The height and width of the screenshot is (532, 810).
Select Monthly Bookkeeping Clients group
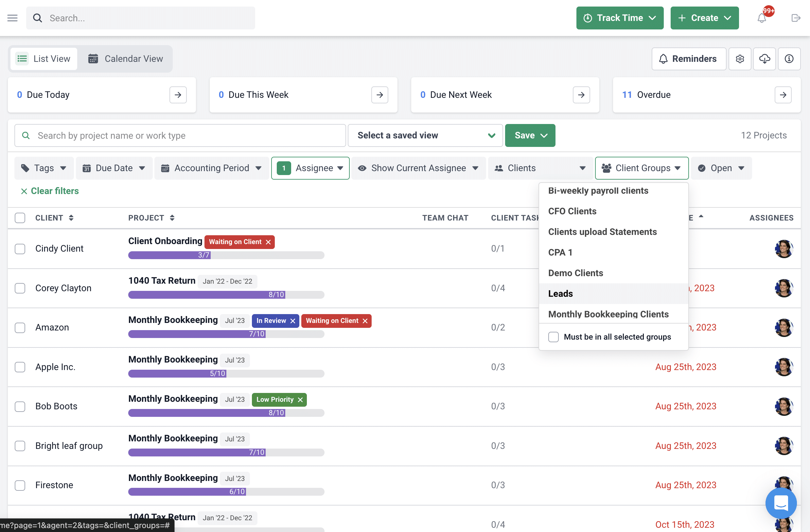pos(613,314)
